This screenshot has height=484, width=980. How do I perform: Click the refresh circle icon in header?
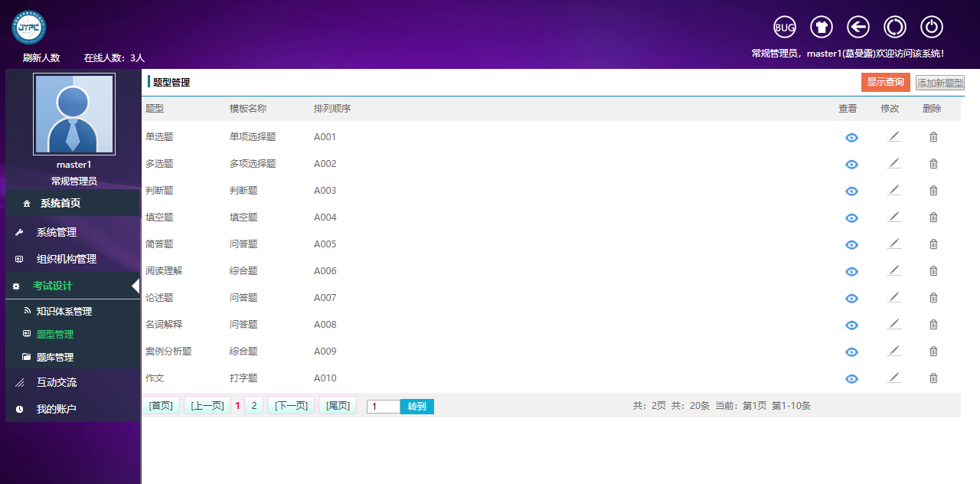895,28
